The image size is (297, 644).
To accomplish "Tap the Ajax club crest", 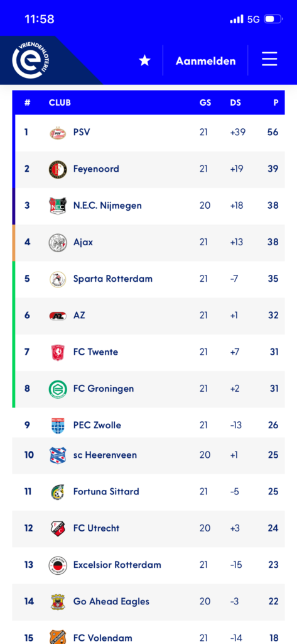I will click(57, 242).
